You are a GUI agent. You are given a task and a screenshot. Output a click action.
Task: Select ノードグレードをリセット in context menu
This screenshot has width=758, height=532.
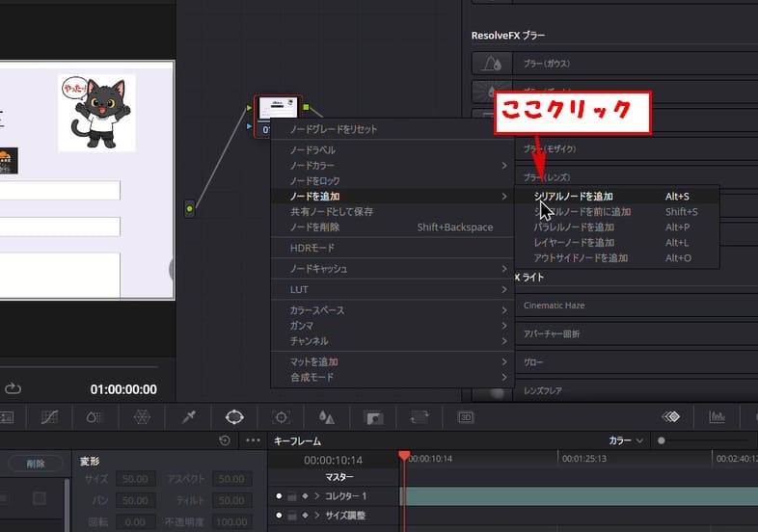click(x=334, y=129)
